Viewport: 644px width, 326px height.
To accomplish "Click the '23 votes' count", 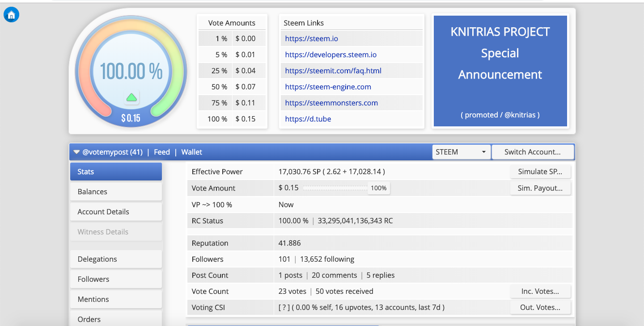I will (x=292, y=291).
